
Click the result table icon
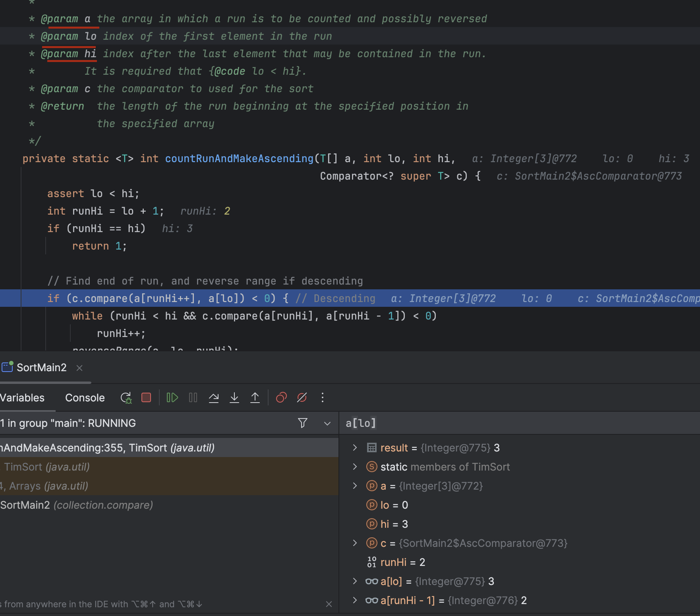(x=371, y=448)
